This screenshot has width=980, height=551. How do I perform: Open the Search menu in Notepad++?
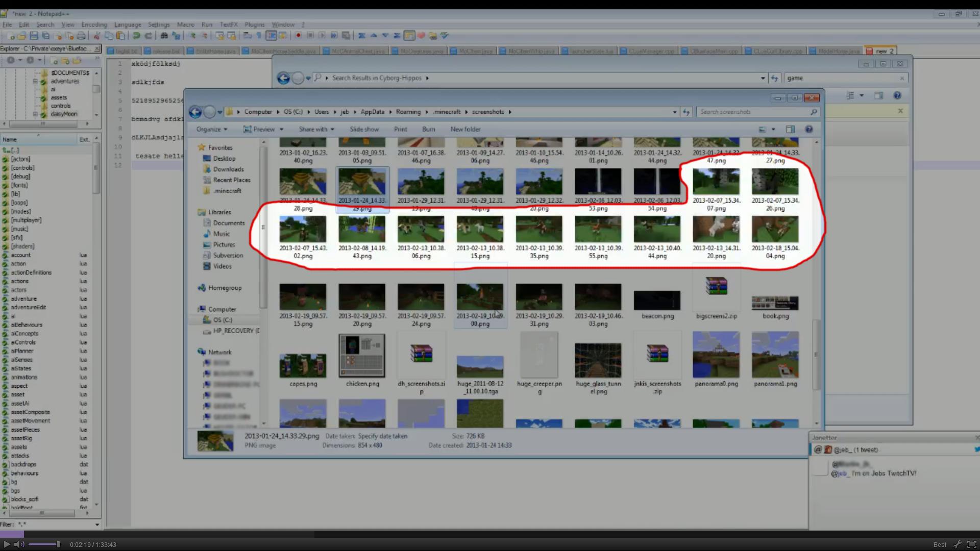click(x=45, y=24)
